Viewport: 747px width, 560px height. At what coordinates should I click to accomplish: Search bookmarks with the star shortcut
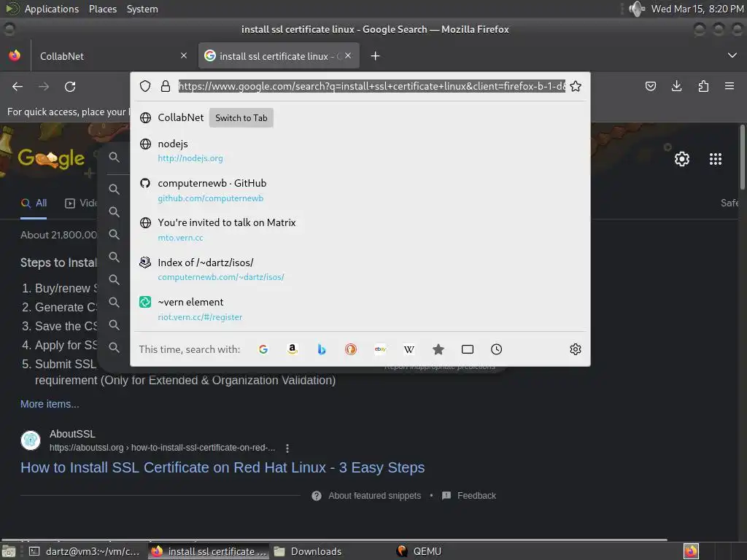(x=438, y=349)
